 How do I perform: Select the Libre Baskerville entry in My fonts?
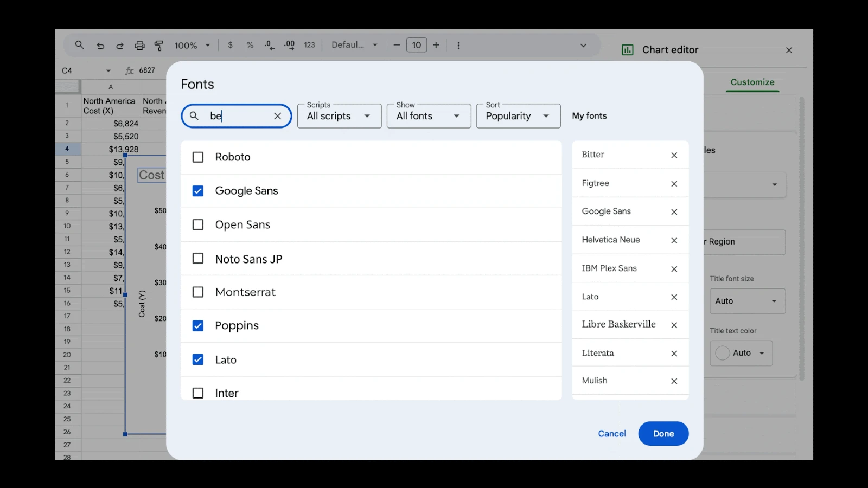[x=618, y=324]
